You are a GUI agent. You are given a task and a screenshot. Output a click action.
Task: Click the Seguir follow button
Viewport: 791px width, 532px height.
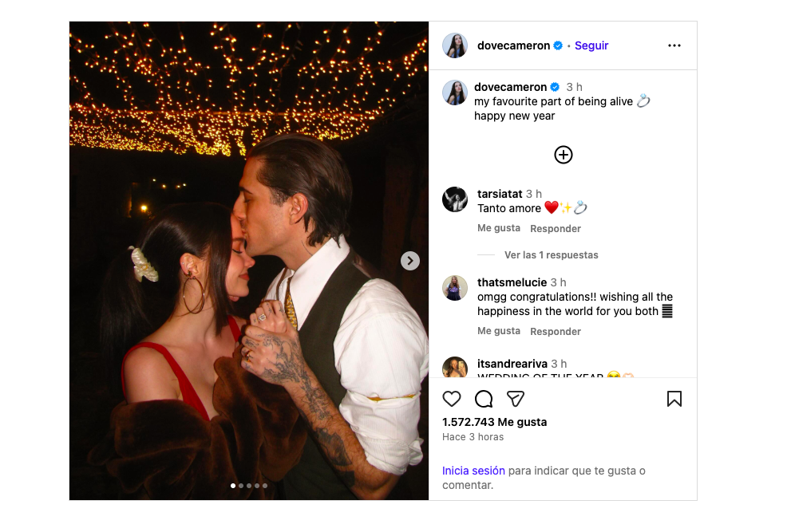[x=591, y=45]
